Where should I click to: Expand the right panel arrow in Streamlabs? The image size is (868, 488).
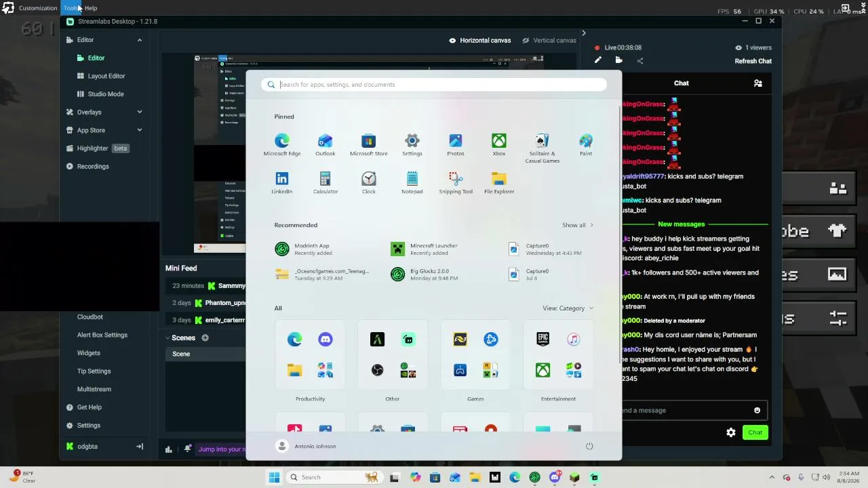click(583, 33)
